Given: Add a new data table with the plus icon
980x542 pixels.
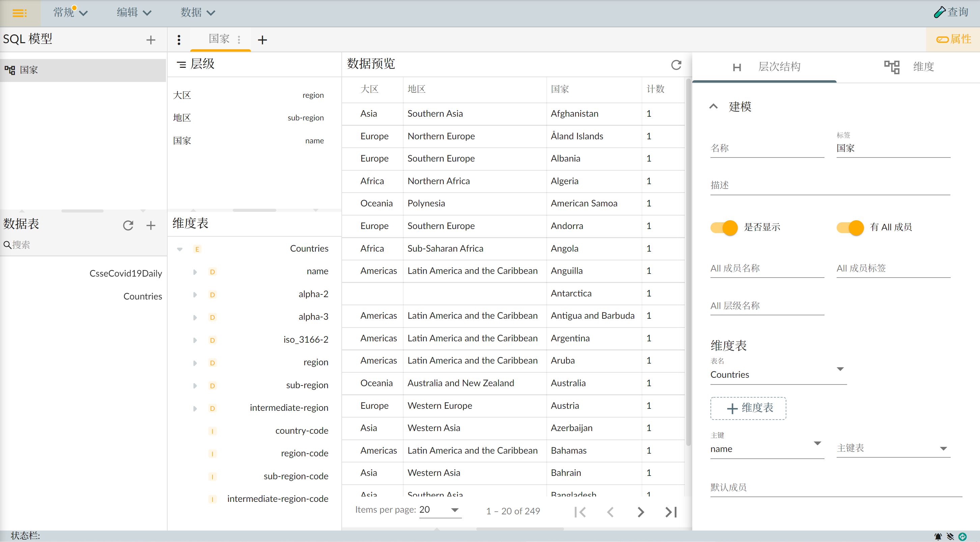Looking at the screenshot, I should 151,225.
